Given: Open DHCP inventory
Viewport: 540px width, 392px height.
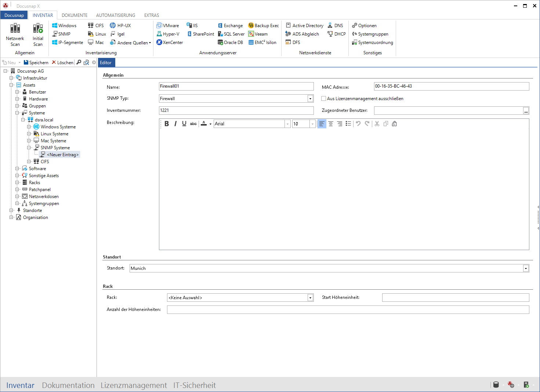Looking at the screenshot, I should coord(337,34).
